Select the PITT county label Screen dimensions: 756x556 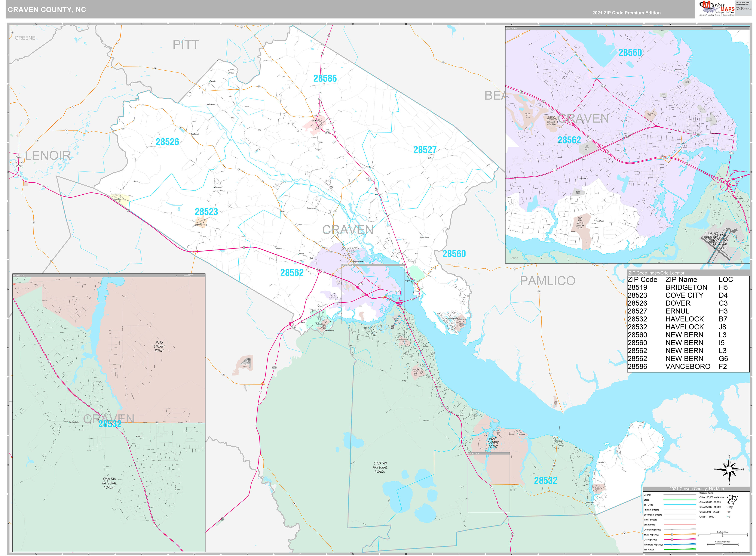point(186,44)
